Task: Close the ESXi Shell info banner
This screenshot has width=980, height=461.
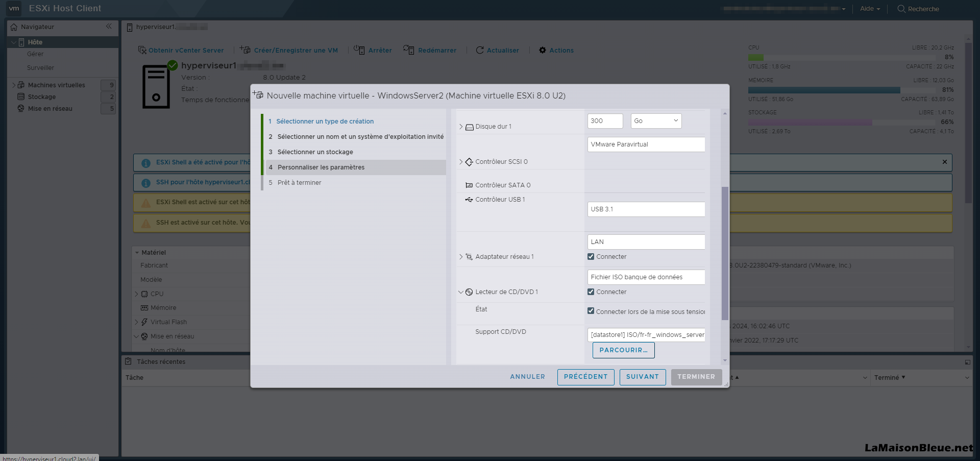Action: pos(945,162)
